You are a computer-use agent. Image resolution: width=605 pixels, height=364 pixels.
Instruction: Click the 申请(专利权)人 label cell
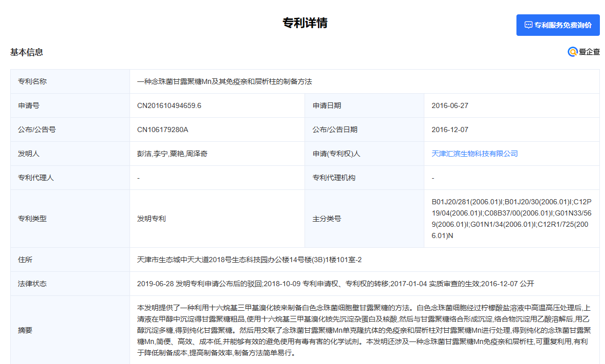point(364,154)
